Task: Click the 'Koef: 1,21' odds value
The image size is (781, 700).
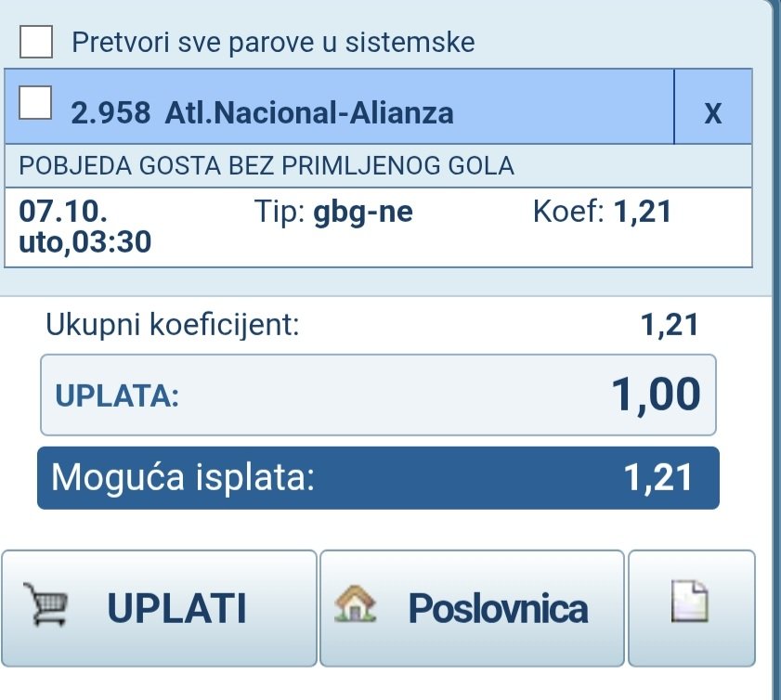Action: (602, 213)
